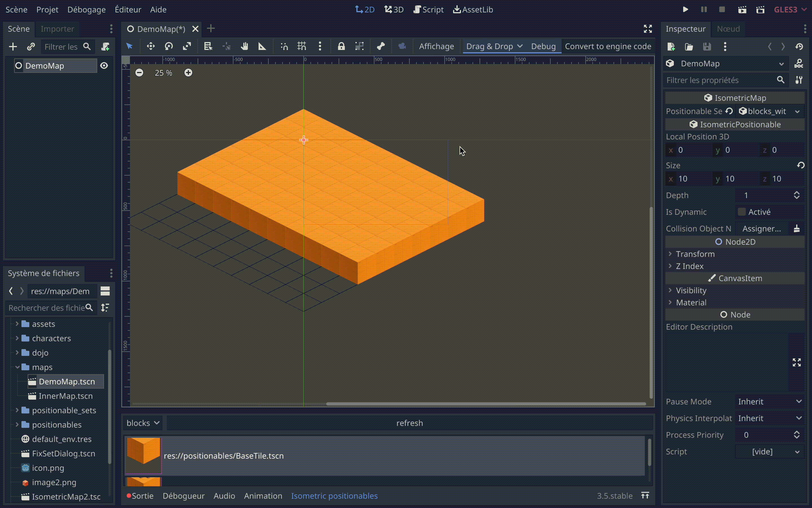The height and width of the screenshot is (508, 812).
Task: Activate the list select tool
Action: point(208,46)
